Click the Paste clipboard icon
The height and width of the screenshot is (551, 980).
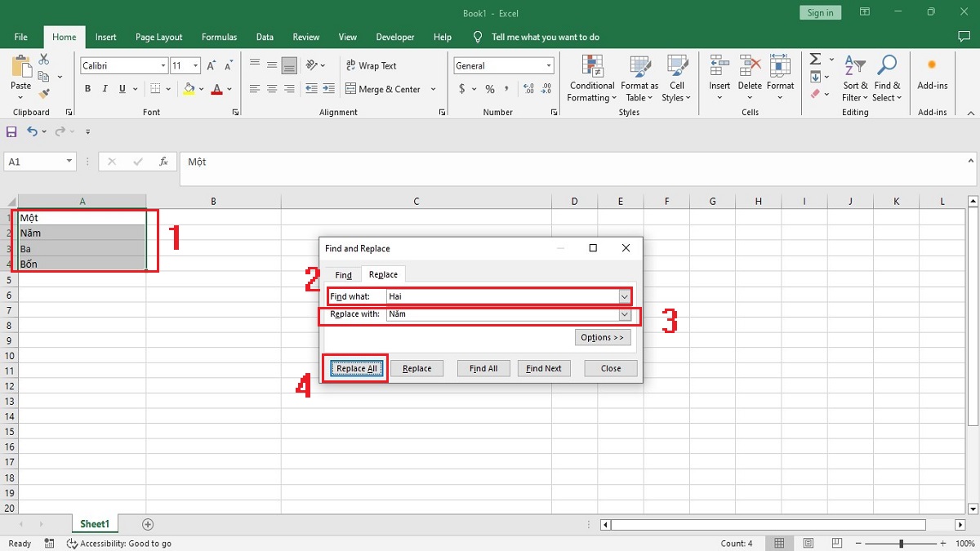[x=21, y=67]
